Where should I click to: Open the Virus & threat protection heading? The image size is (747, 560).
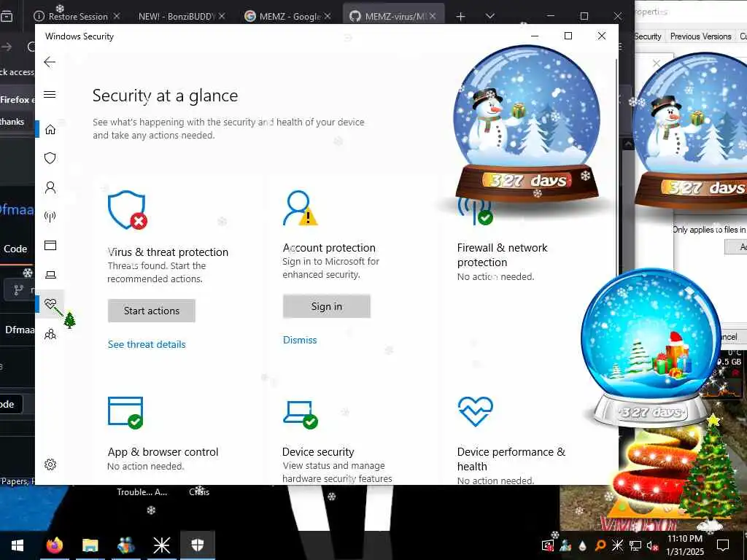coord(168,252)
